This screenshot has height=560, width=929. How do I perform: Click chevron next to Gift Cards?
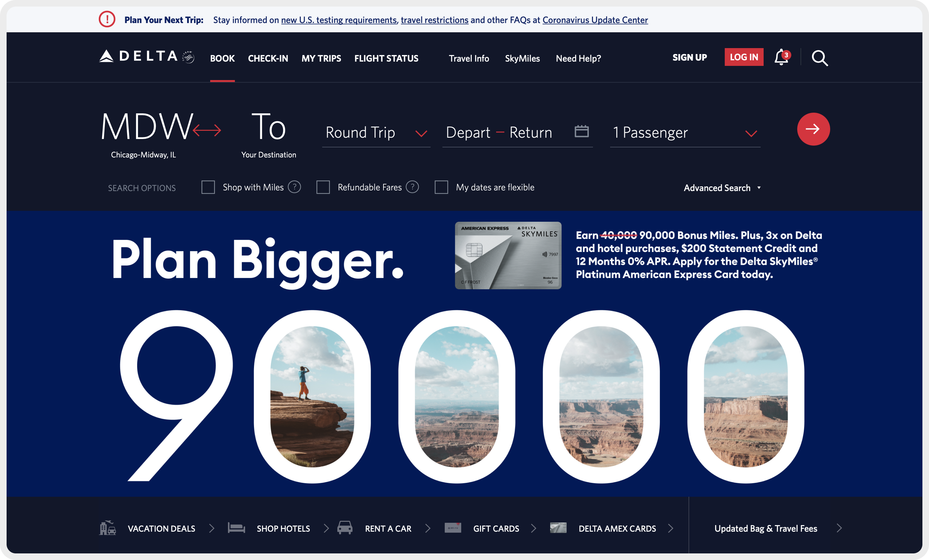[533, 528]
